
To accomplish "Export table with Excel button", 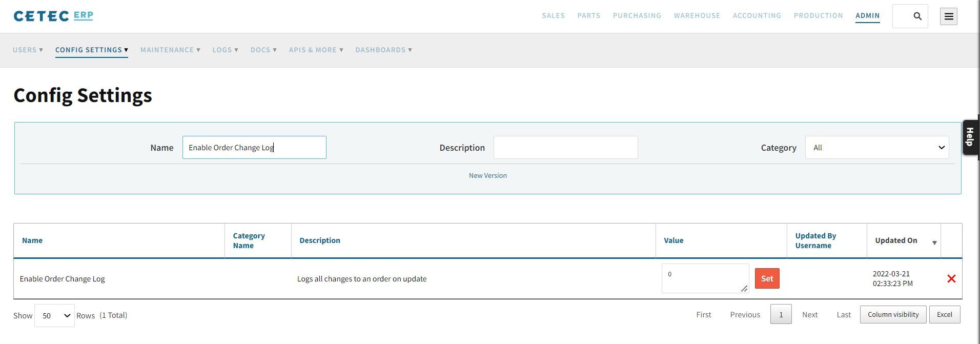I will [944, 315].
